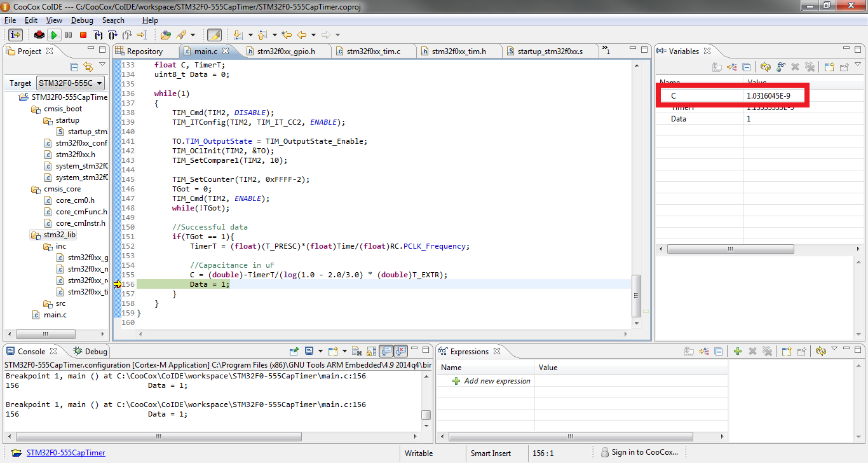The width and height of the screenshot is (868, 463).
Task: Click the editor vertical scrollbar
Action: click(x=637, y=296)
